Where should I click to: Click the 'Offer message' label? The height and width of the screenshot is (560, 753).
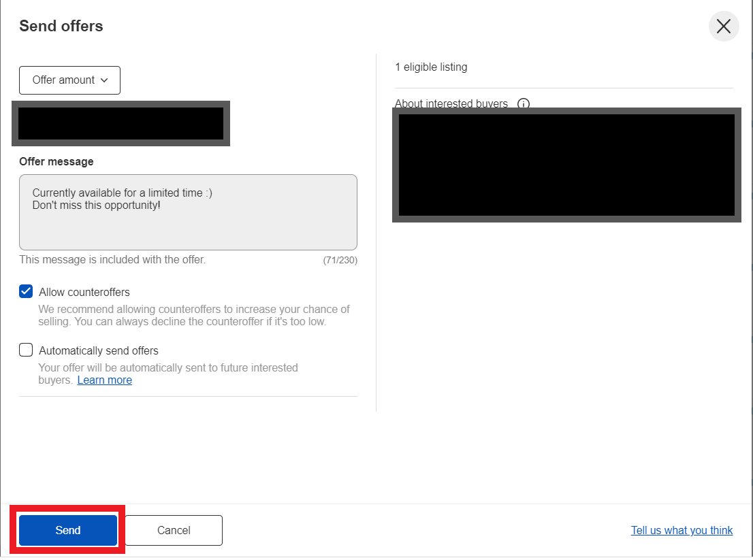(57, 162)
